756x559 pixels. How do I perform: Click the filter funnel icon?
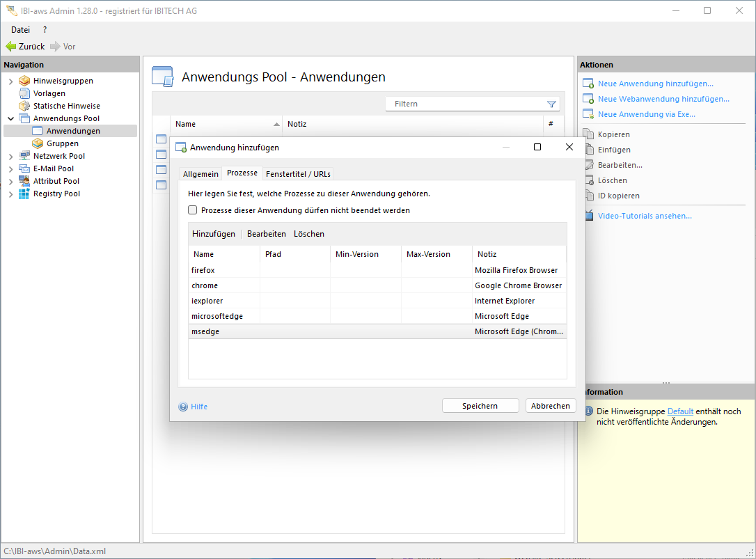[551, 104]
